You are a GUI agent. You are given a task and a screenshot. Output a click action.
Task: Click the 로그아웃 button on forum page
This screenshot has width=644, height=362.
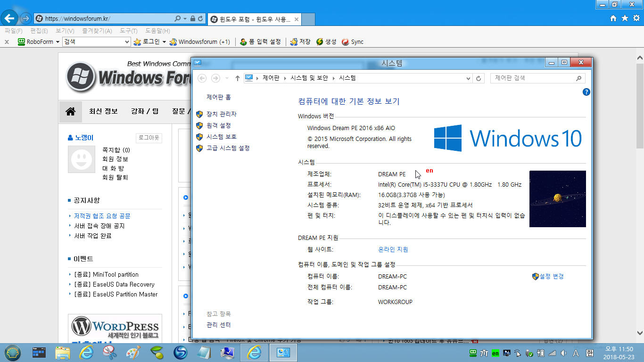tap(149, 138)
